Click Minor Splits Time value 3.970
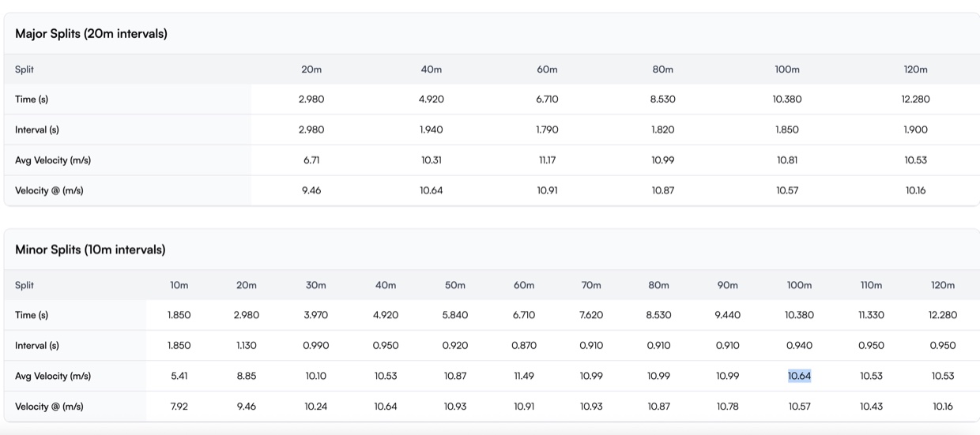The height and width of the screenshot is (435, 980). 316,315
